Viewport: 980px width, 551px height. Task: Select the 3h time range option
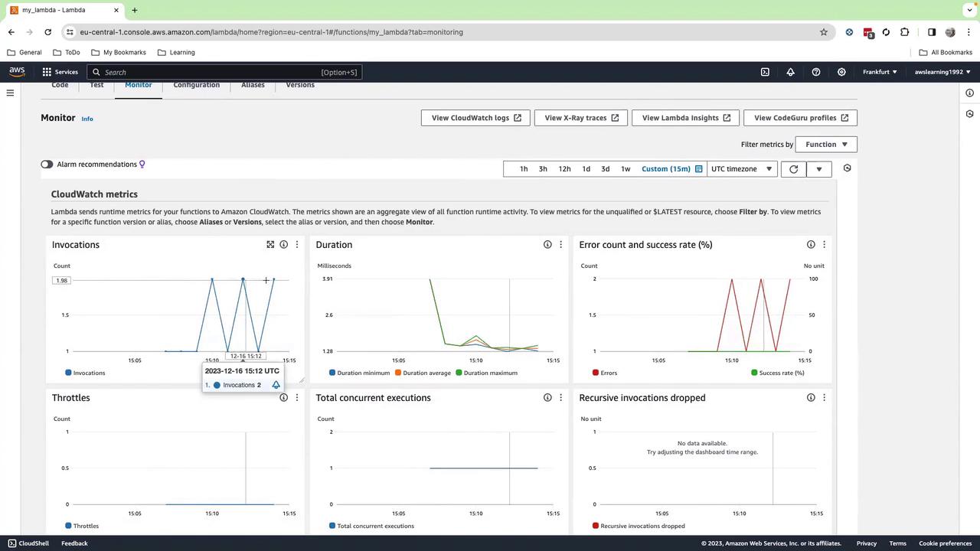(x=543, y=169)
